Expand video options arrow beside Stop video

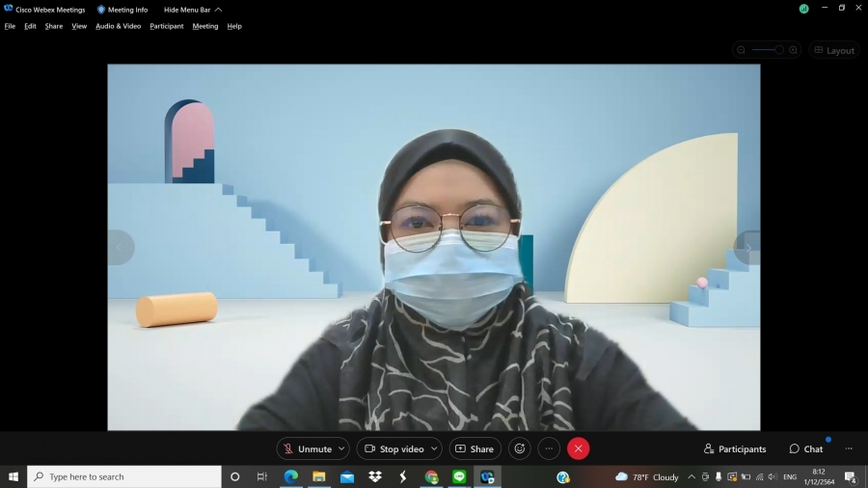(434, 448)
